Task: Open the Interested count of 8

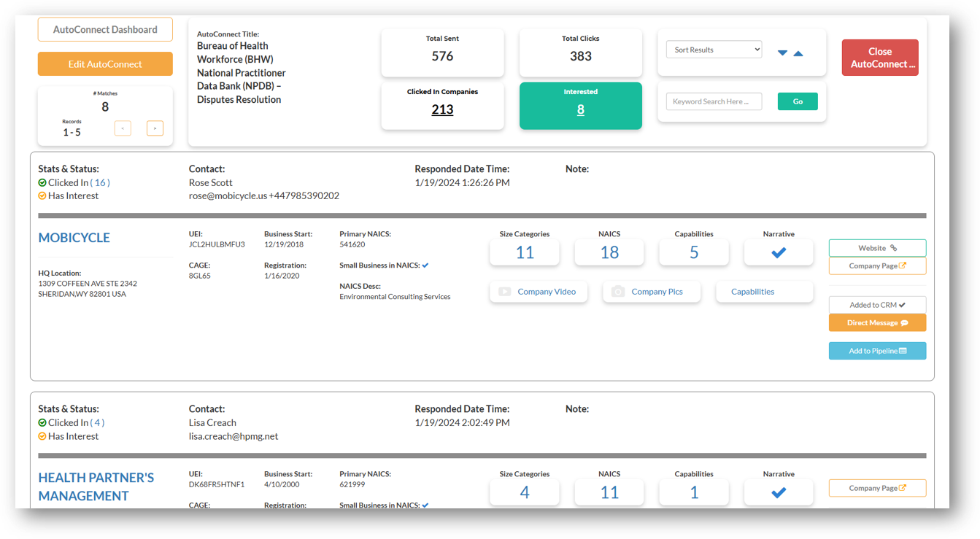Action: [x=580, y=110]
